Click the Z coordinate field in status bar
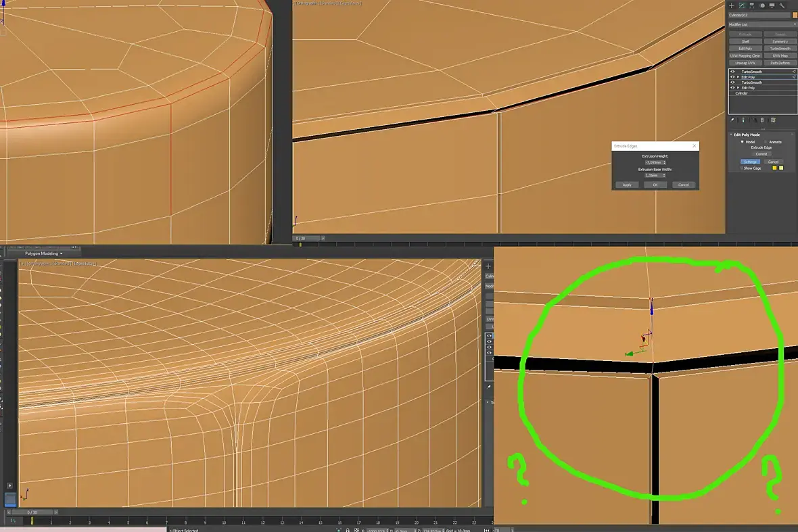Viewport: 798px width, 532px height. (431, 531)
